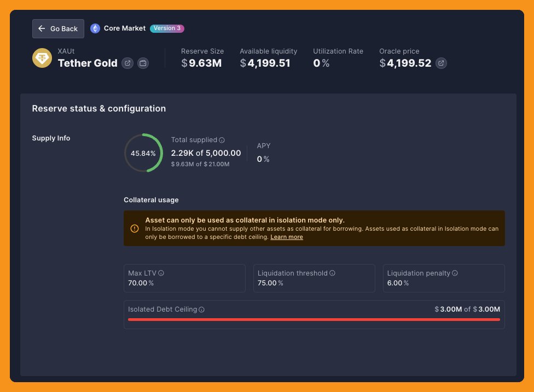534x392 pixels.
Task: Click the Total supplied info icon
Action: click(222, 140)
